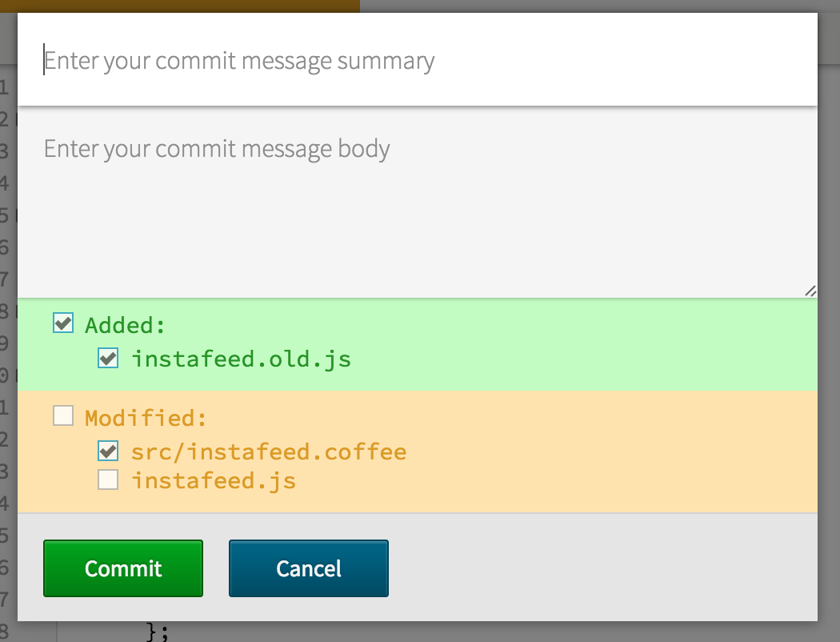The width and height of the screenshot is (840, 642).
Task: Uncheck the src/instafeed.coffee checkbox
Action: [108, 450]
